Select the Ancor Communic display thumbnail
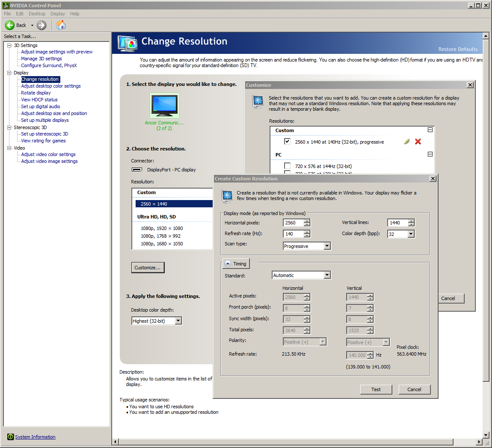The width and height of the screenshot is (492, 448). coord(165,106)
